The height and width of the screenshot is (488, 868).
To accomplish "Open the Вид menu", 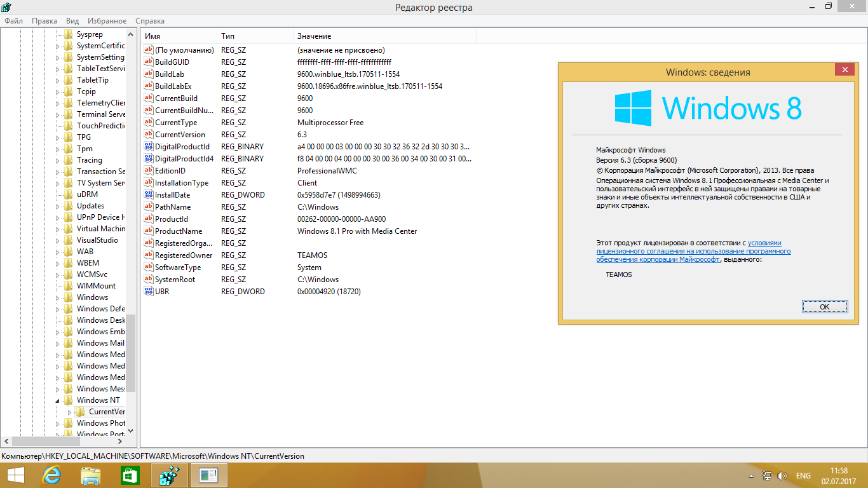I will (x=72, y=21).
